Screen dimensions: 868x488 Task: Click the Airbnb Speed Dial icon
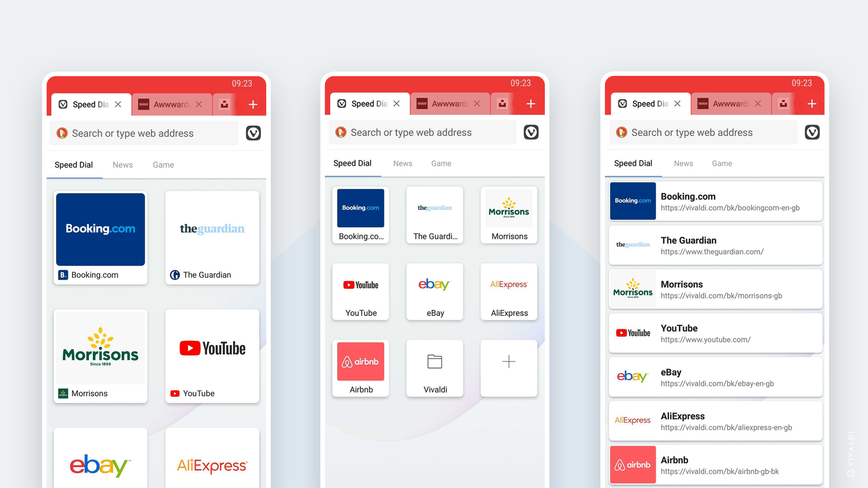pos(361,361)
